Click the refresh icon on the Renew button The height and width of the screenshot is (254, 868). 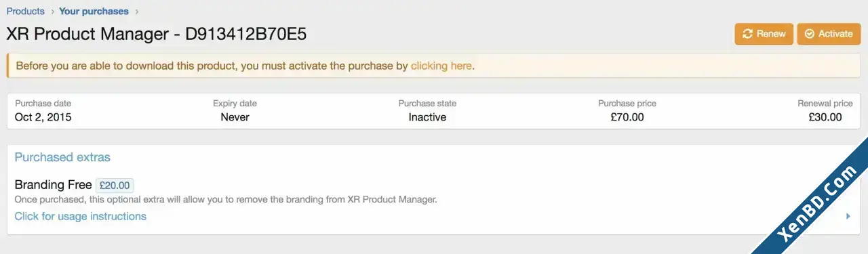pyautogui.click(x=747, y=34)
